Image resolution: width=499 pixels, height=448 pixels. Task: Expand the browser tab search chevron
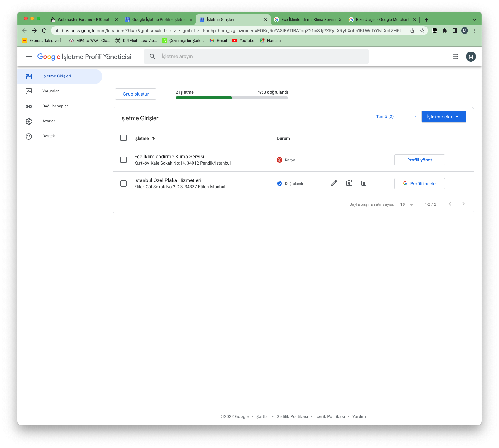click(x=475, y=20)
